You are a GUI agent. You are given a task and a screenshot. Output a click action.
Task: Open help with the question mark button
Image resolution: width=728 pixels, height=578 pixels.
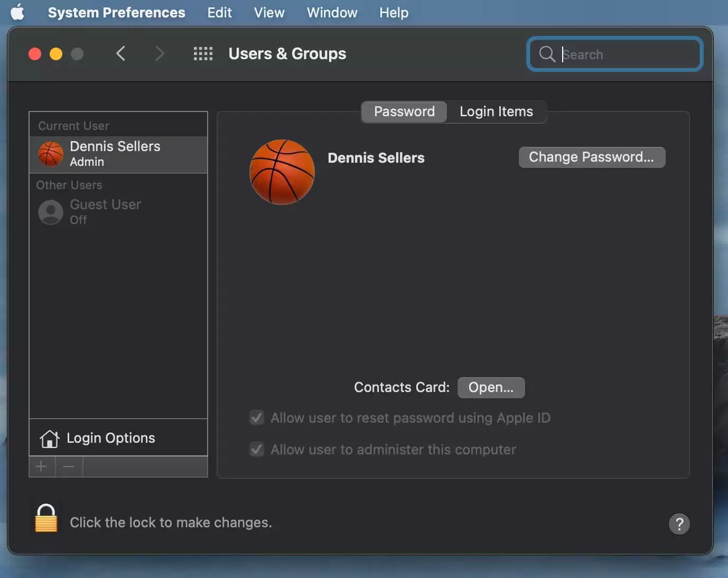tap(679, 524)
